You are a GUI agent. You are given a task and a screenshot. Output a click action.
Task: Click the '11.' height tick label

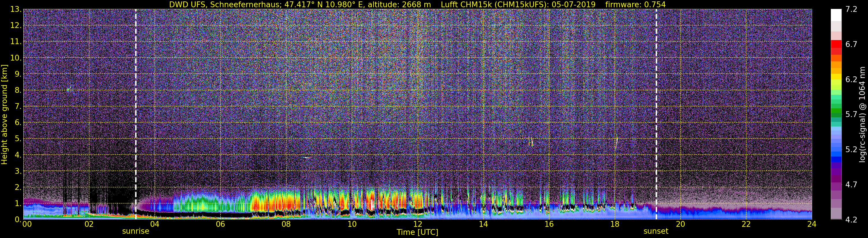(x=16, y=42)
